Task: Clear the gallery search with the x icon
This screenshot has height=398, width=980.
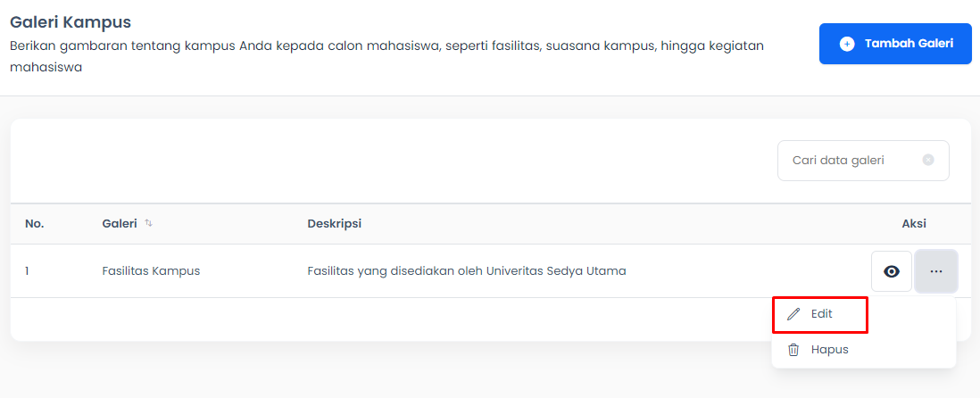Action: point(928,160)
